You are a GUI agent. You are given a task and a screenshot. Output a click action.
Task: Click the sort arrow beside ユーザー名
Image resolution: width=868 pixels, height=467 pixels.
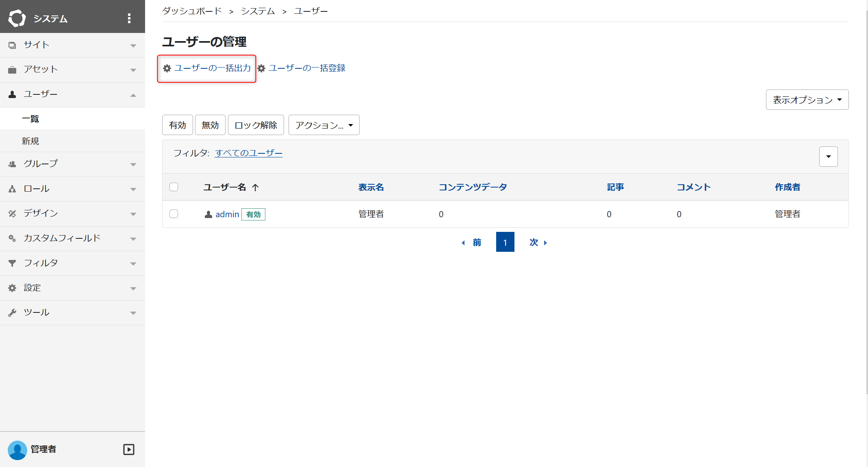tap(255, 187)
